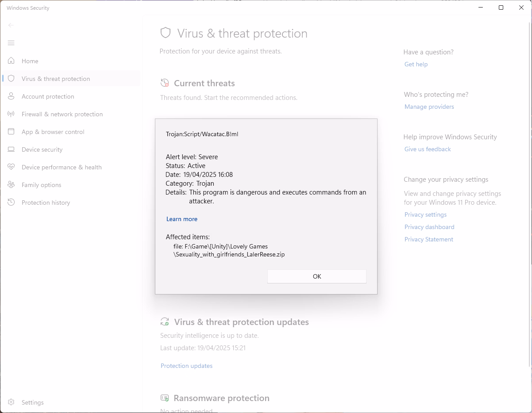532x413 pixels.
Task: Open the hamburger navigation menu
Action: [x=11, y=43]
